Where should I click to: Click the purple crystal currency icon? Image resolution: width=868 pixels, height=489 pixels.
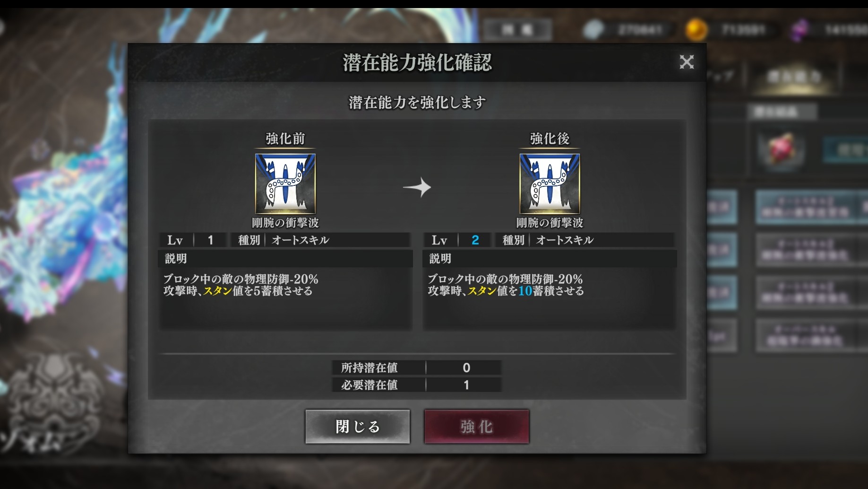pyautogui.click(x=800, y=30)
